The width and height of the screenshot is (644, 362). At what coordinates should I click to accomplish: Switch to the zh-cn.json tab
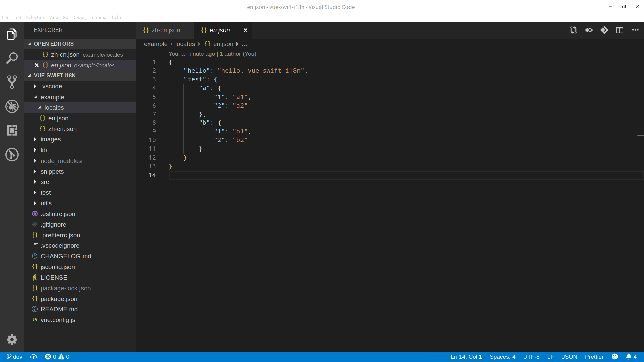click(165, 30)
